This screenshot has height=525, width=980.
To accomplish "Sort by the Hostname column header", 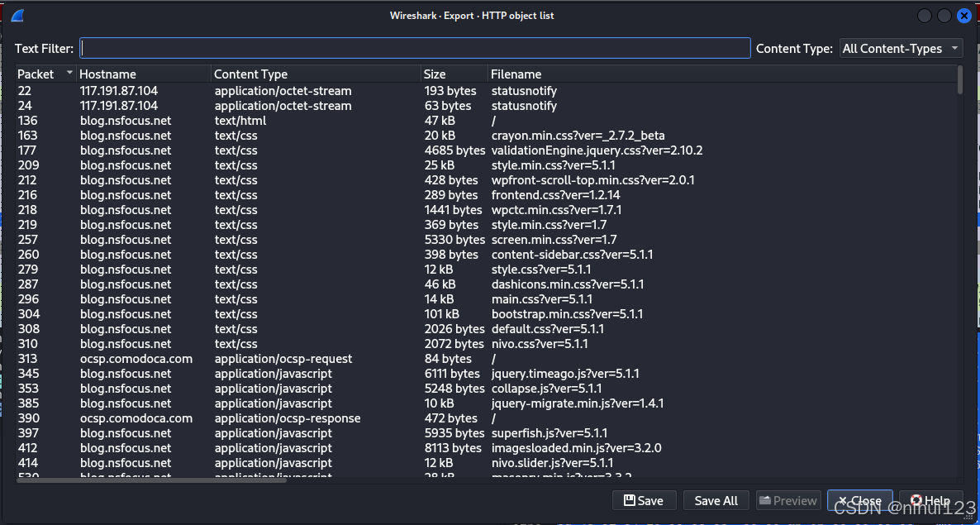I will [x=144, y=74].
